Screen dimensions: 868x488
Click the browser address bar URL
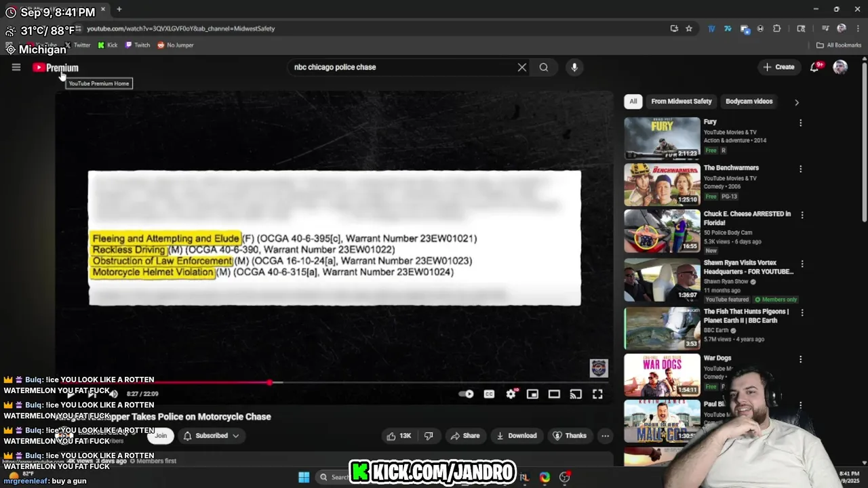point(180,28)
